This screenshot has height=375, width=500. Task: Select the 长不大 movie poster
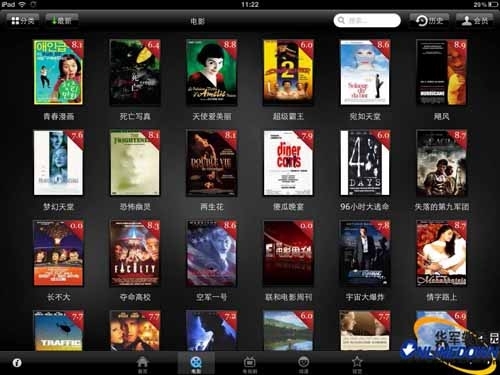coord(58,253)
